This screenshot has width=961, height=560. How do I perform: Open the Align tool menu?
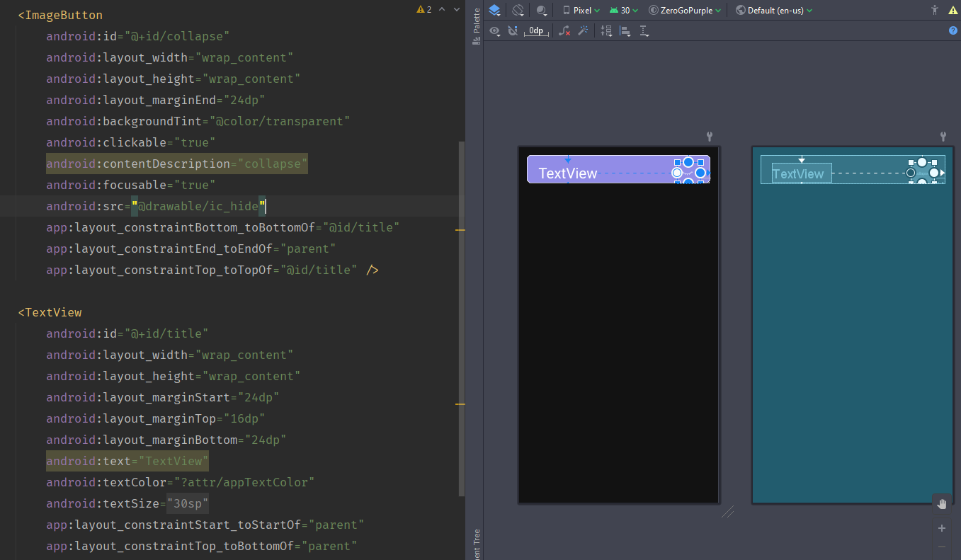625,30
